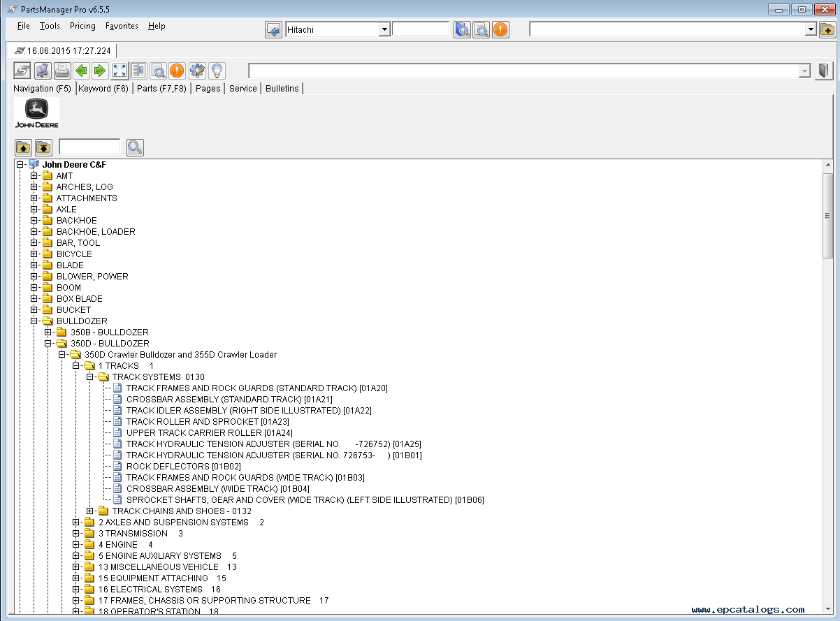Select the 16.06.2015 17:27.224 session tab

tap(63, 51)
